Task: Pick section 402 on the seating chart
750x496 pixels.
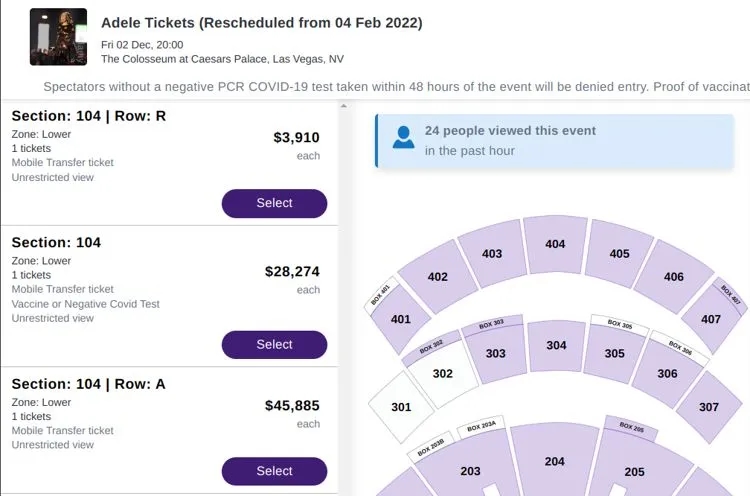Action: 437,277
